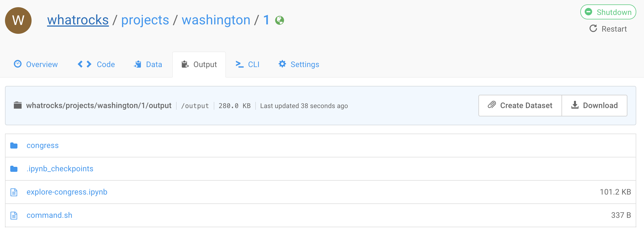644x235 pixels.
Task: Click the Restart circular arrow icon
Action: [x=593, y=29]
